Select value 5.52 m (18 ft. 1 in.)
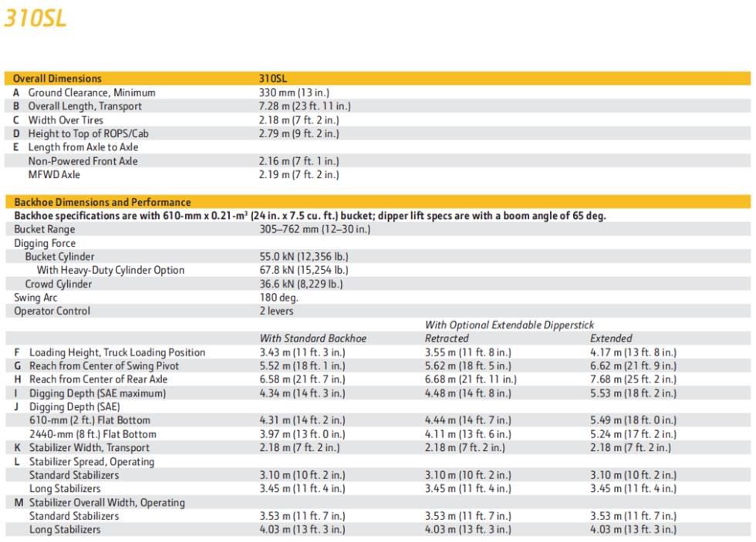This screenshot has width=756, height=542. pos(302,365)
